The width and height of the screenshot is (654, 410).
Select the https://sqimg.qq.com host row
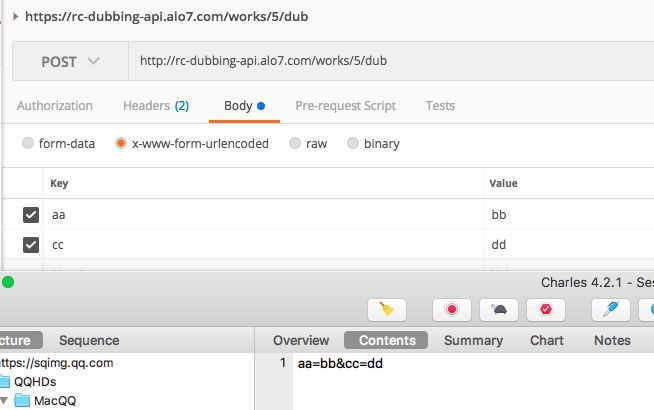pyautogui.click(x=57, y=362)
